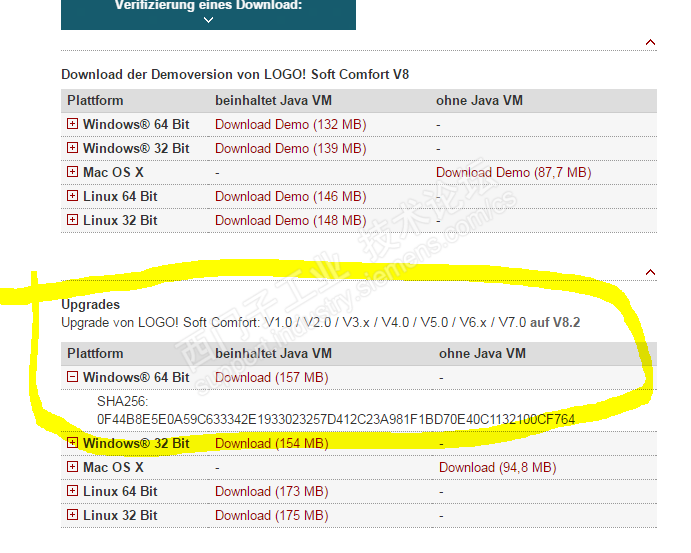691x553 pixels.
Task: Click the 'SHA256:' label
Action: point(123,401)
